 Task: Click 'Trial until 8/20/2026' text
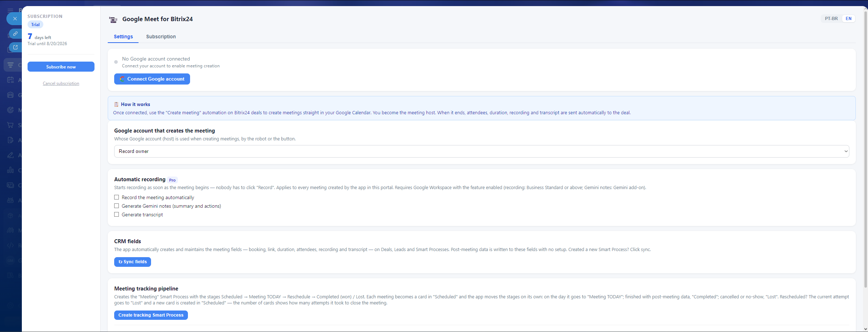(47, 44)
